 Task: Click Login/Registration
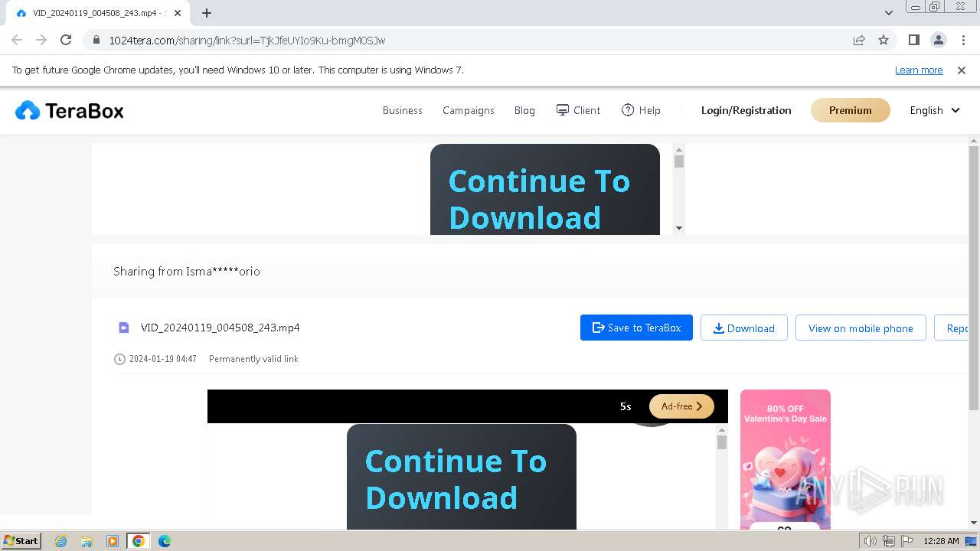tap(746, 111)
